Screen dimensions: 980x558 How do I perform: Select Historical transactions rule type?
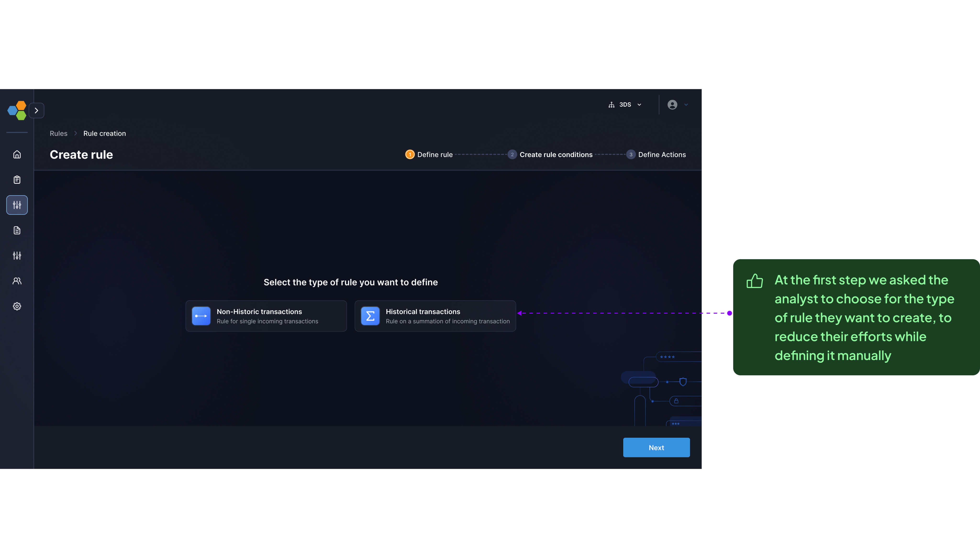pyautogui.click(x=435, y=316)
